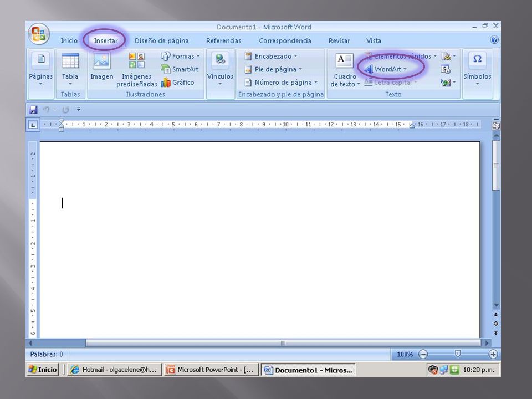Open the Correspondencia tab
This screenshot has height=399, width=532.
[285, 40]
